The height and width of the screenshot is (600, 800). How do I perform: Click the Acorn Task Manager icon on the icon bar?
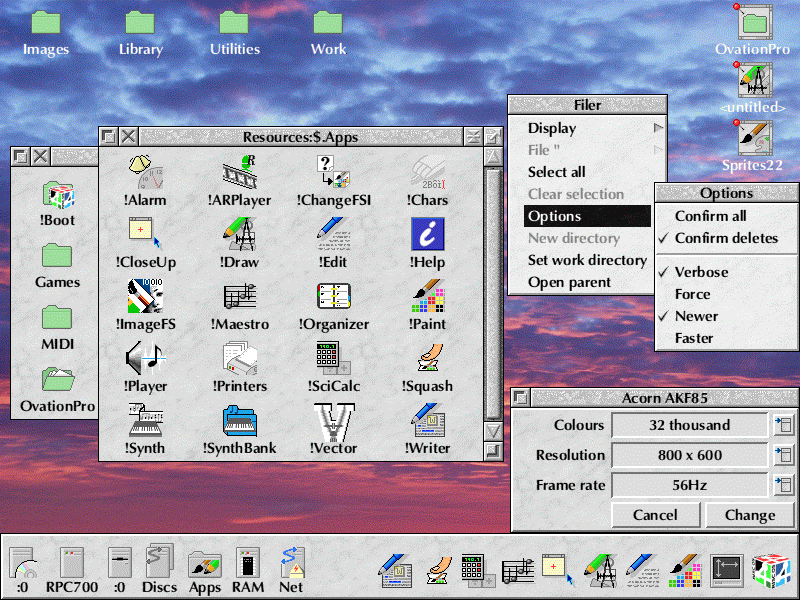click(771, 570)
